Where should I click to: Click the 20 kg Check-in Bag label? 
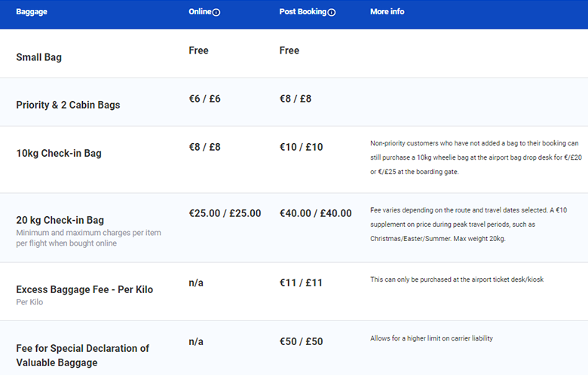click(60, 220)
